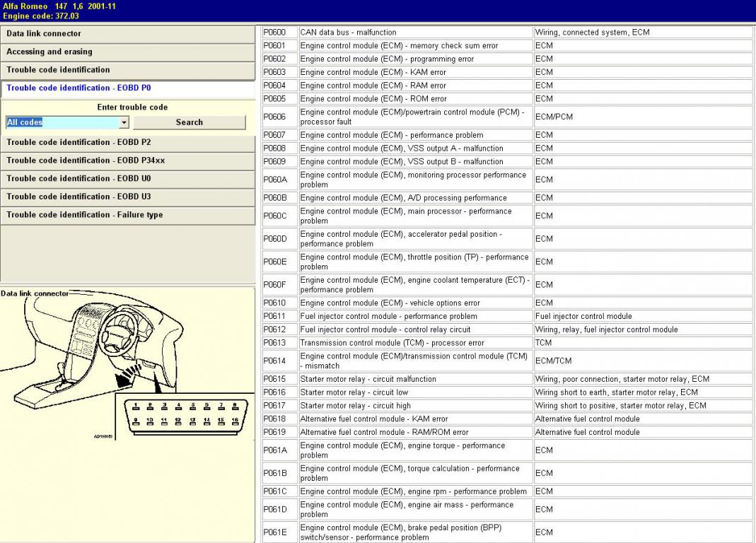This screenshot has width=756, height=543.
Task: Click engine air mass performance description
Action: 415,509
